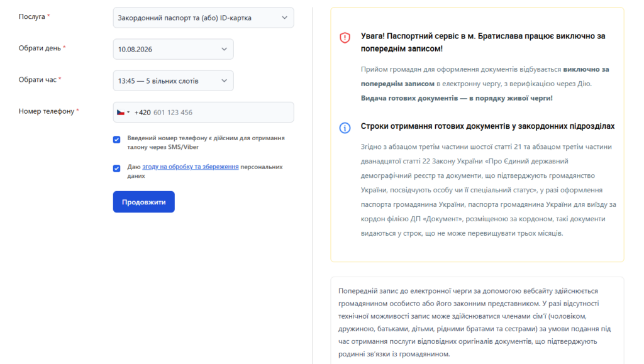Open the Czech flag country code selector
The image size is (644, 364).
(x=123, y=112)
